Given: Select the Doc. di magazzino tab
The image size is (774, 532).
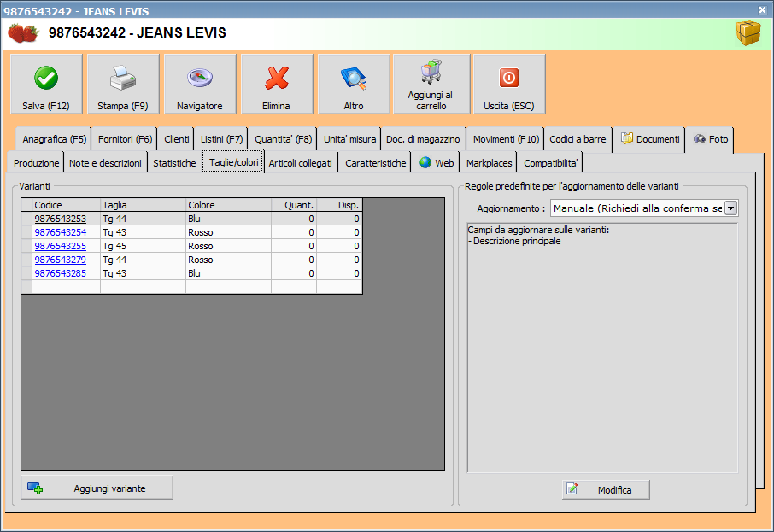Looking at the screenshot, I should click(423, 140).
